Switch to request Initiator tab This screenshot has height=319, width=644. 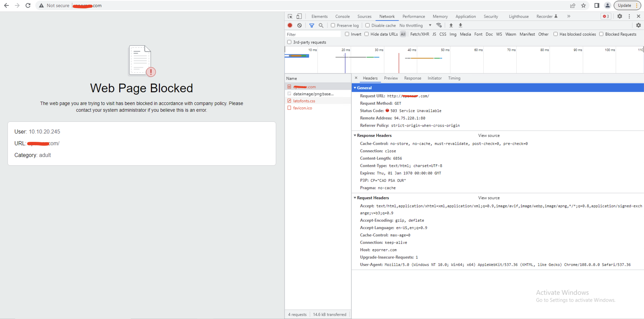434,78
